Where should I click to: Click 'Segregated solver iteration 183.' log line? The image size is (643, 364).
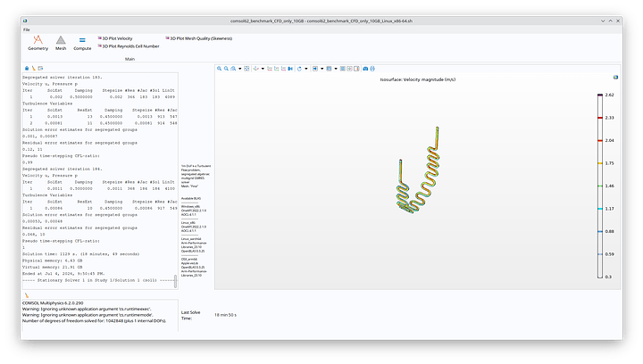pyautogui.click(x=63, y=77)
